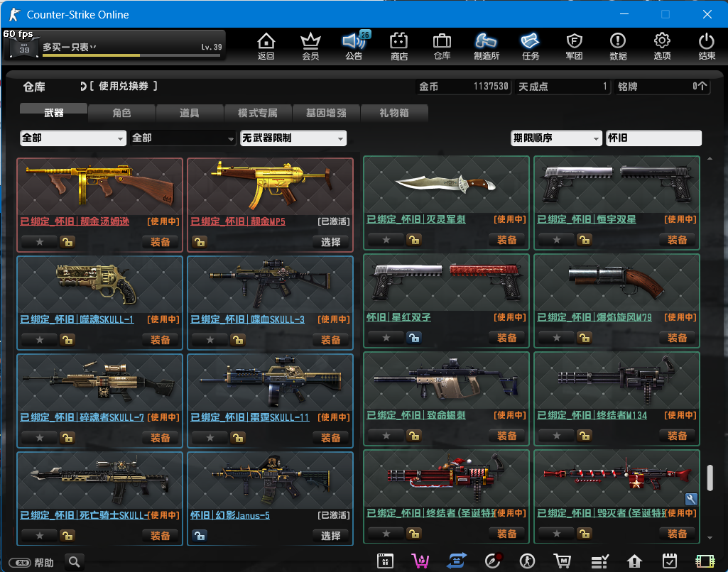Click the blue exchange arrows icon
This screenshot has height=572, width=728.
click(457, 561)
